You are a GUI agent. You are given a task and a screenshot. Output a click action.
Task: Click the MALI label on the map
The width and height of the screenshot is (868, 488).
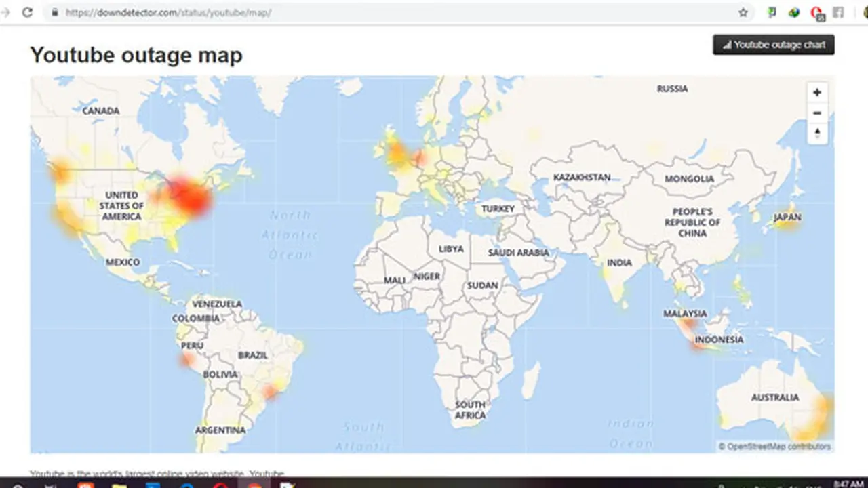(395, 280)
